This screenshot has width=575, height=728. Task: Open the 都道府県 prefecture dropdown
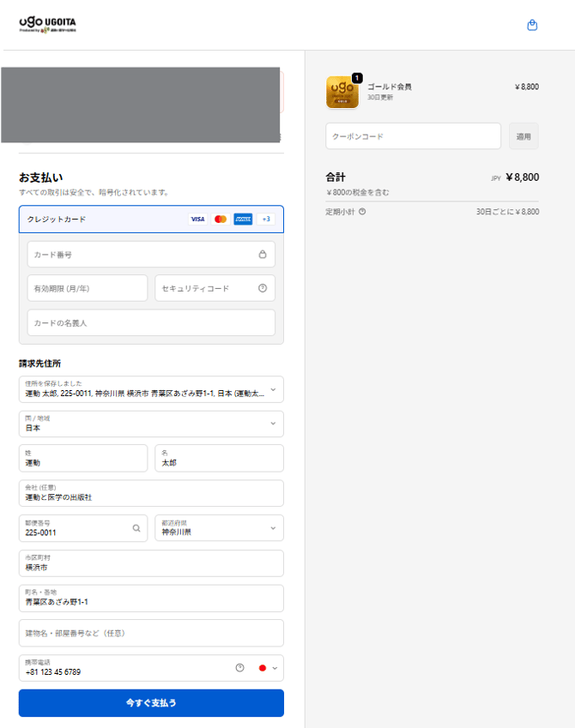(273, 528)
